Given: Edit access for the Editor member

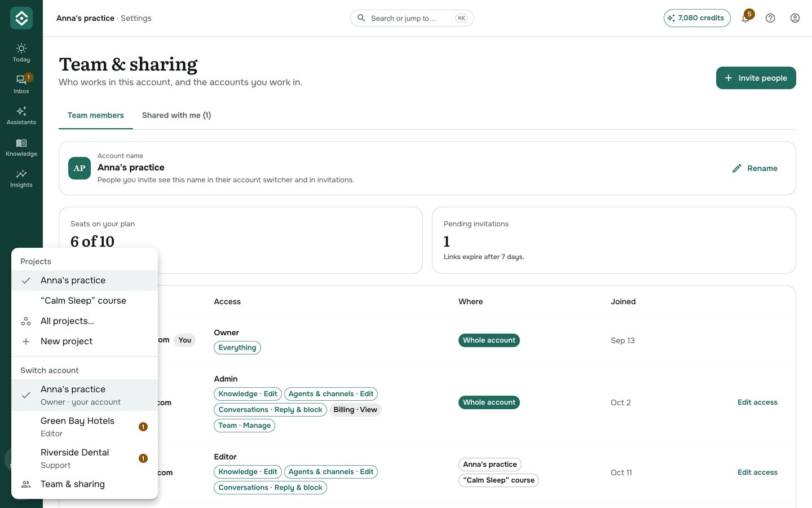Looking at the screenshot, I should pos(757,472).
